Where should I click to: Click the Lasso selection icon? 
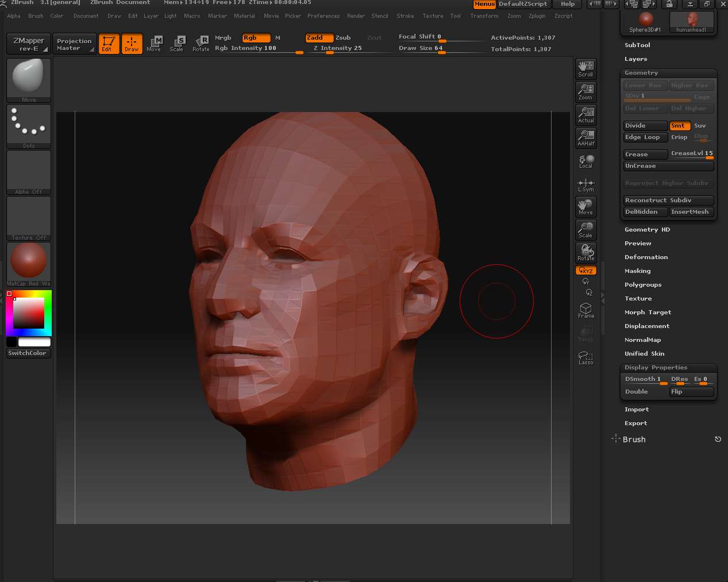click(x=586, y=358)
